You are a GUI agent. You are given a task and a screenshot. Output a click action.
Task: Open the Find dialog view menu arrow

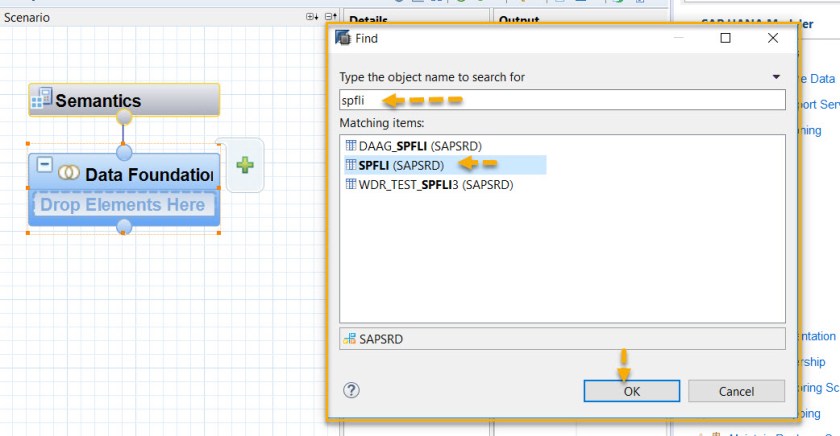pyautogui.click(x=775, y=77)
